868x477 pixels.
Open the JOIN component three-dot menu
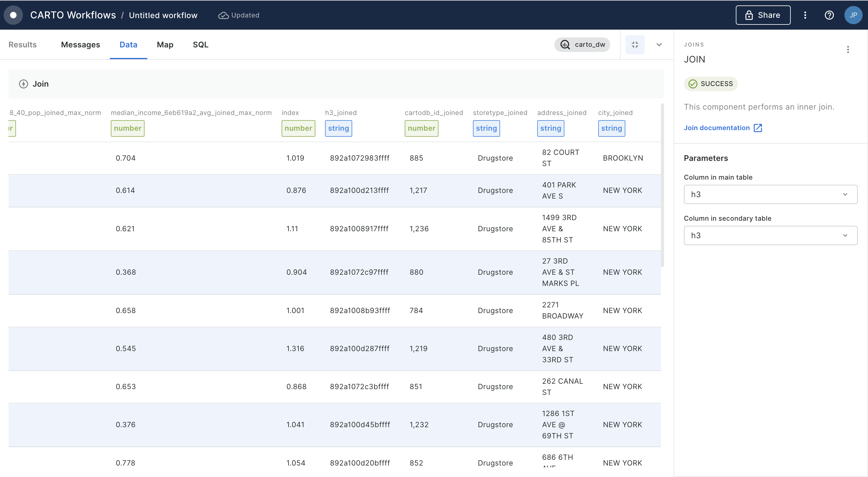(x=848, y=50)
